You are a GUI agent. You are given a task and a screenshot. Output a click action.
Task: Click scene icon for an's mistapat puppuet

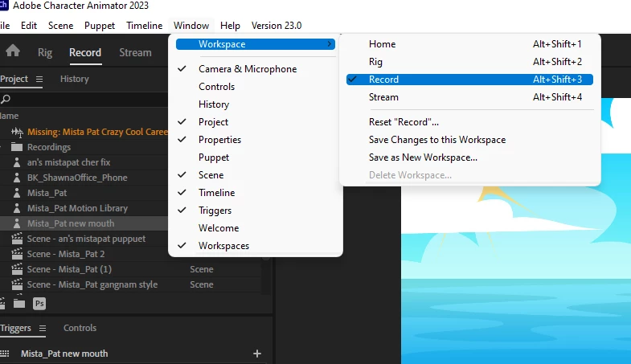click(x=17, y=239)
